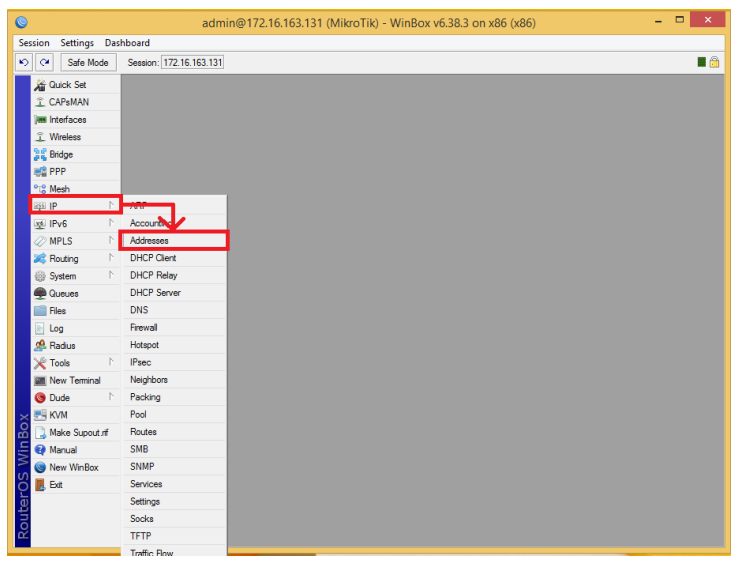739x563 pixels.
Task: Select Services in IP submenu
Action: 174,485
